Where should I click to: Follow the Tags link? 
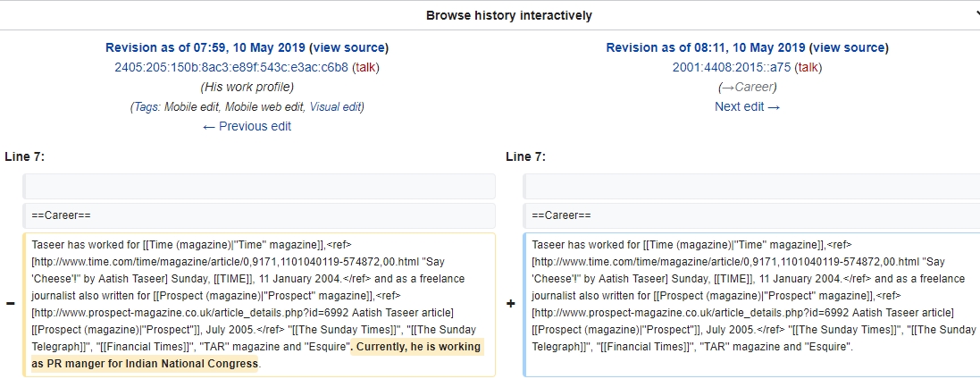coord(147,107)
